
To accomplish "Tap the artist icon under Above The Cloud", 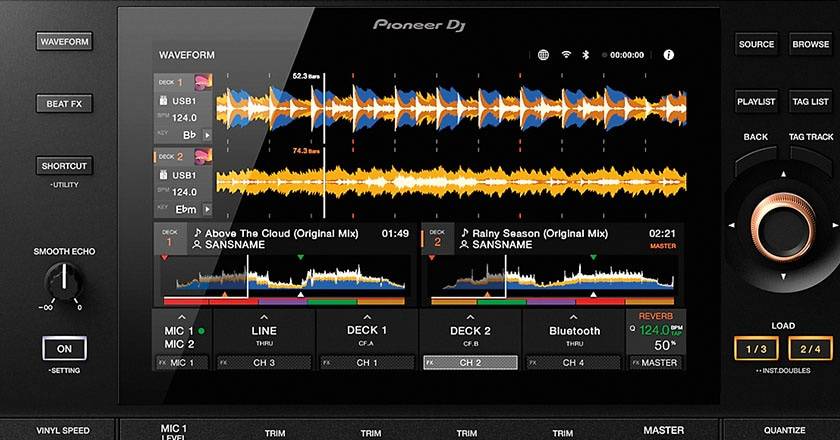I will 197,244.
